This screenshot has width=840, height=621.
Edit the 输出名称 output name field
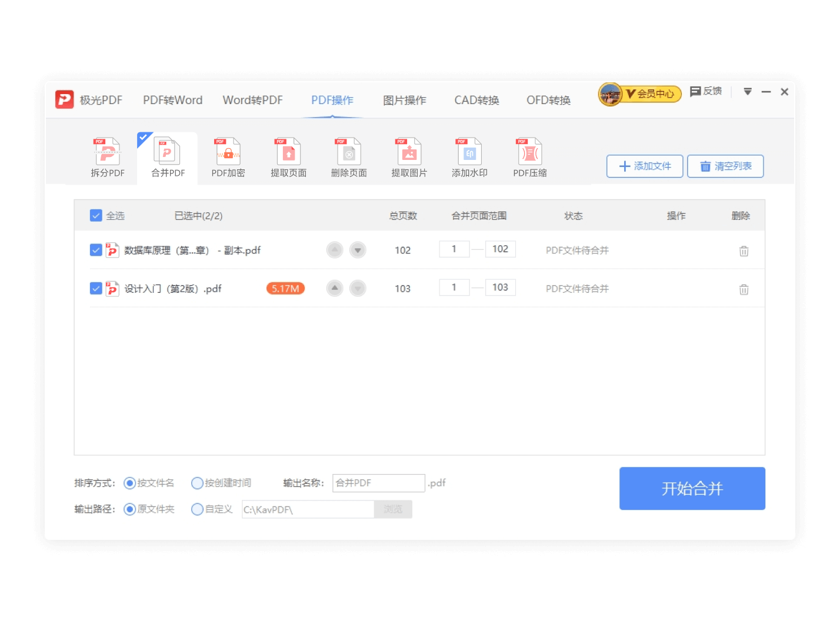point(378,483)
